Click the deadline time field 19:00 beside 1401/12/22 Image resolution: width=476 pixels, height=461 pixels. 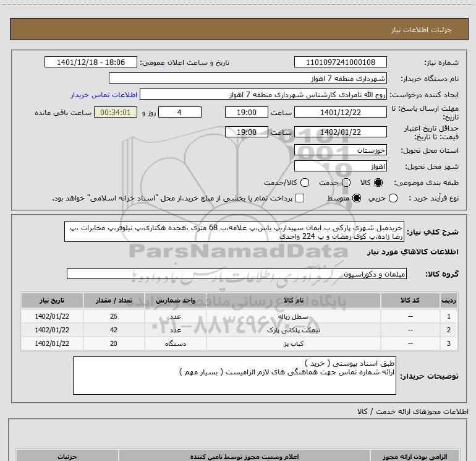(247, 113)
